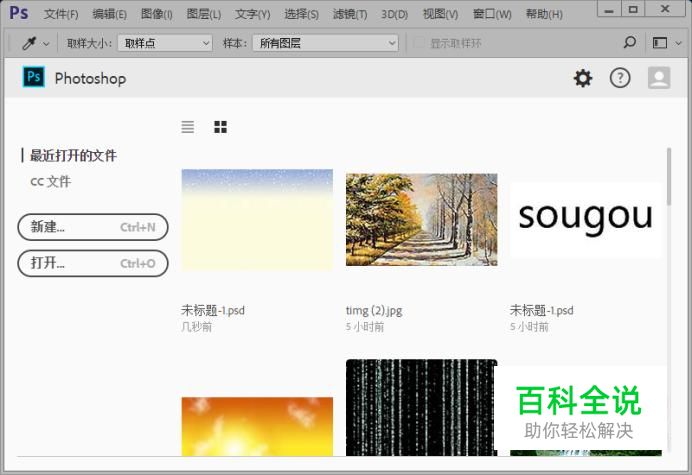
Task: Click the recent files vertical scrollbar
Action: [669, 177]
